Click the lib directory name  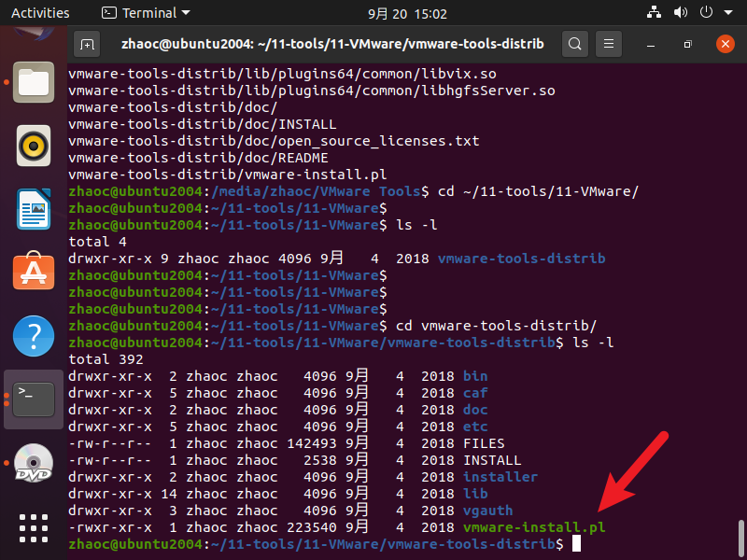pyautogui.click(x=475, y=494)
